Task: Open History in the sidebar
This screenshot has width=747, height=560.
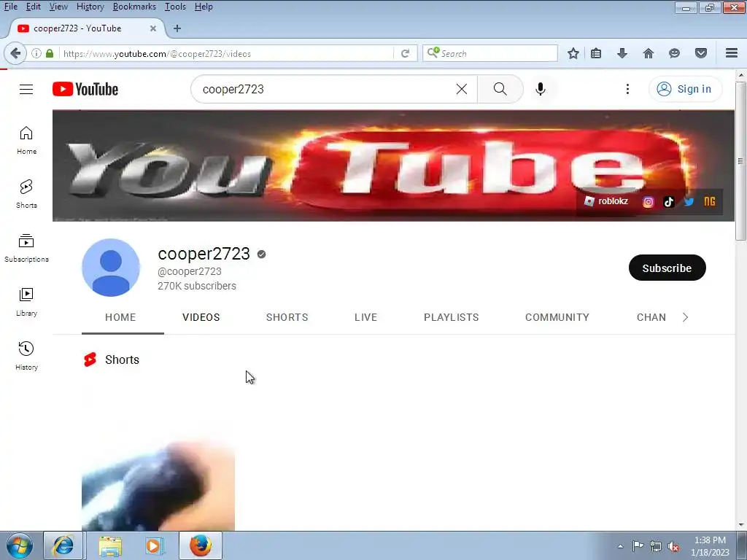Action: coord(26,356)
